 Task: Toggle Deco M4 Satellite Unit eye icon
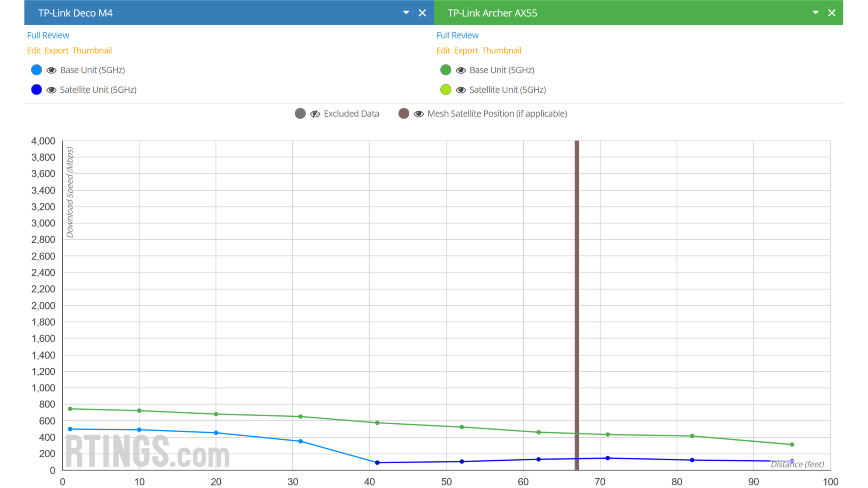click(51, 90)
